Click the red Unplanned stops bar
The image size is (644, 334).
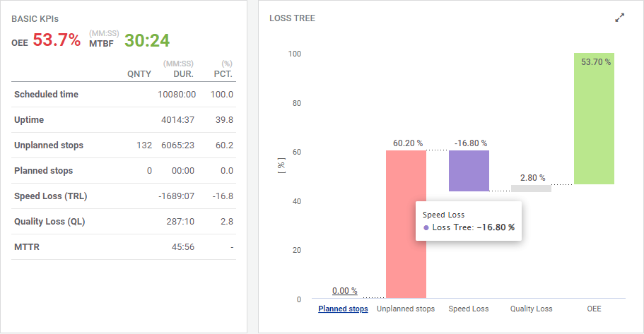[406, 224]
